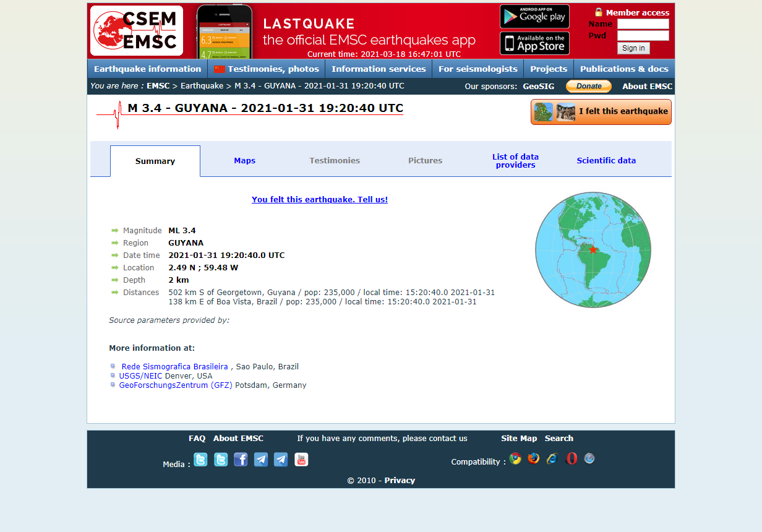The height and width of the screenshot is (532, 762).
Task: Click the Opera compatibility icon
Action: (571, 458)
